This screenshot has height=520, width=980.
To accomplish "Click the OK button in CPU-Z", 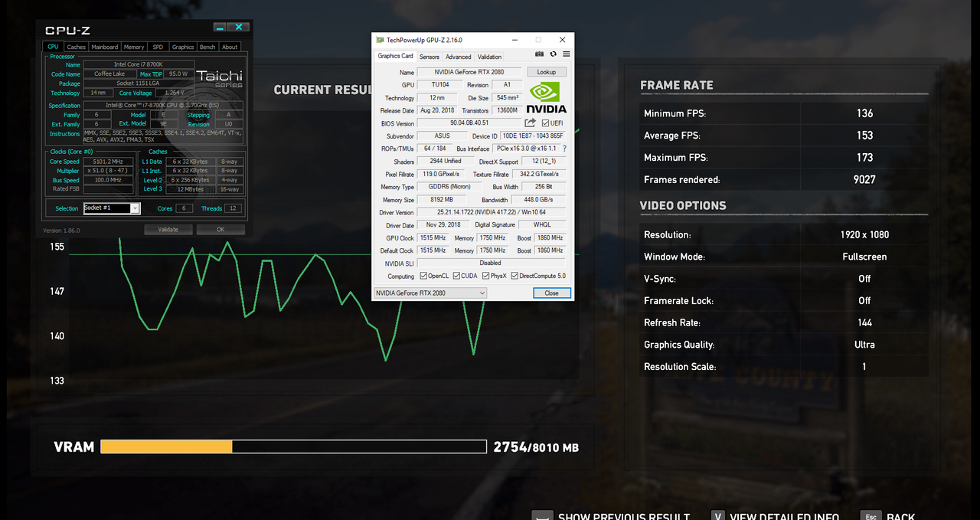I will (220, 229).
